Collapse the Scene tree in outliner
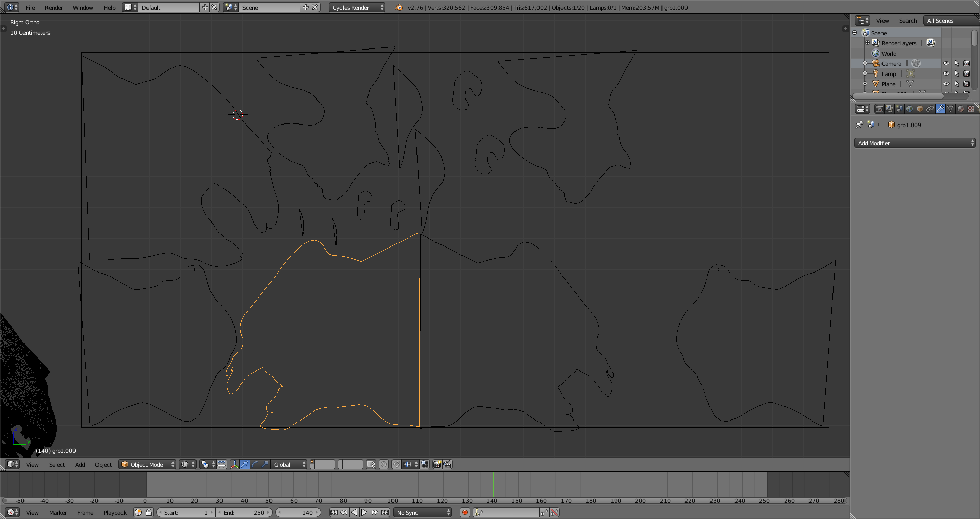980x519 pixels. coord(854,33)
